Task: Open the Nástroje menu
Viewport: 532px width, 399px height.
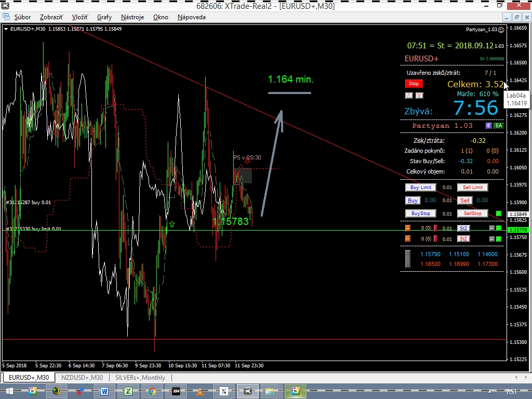Action: pos(132,17)
